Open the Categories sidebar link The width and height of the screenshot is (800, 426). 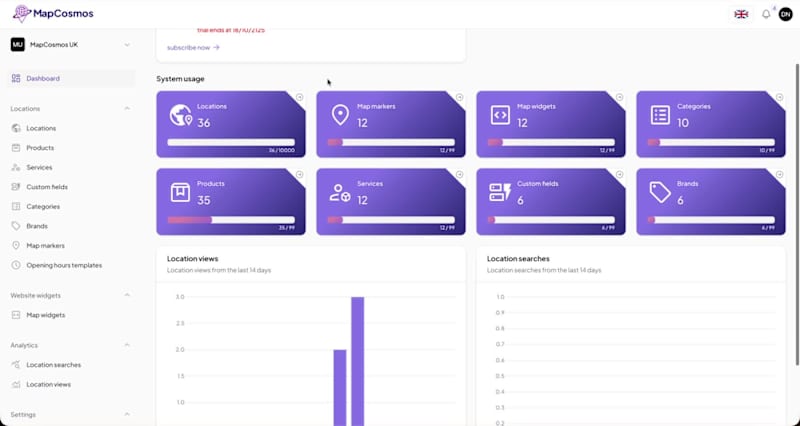click(43, 207)
